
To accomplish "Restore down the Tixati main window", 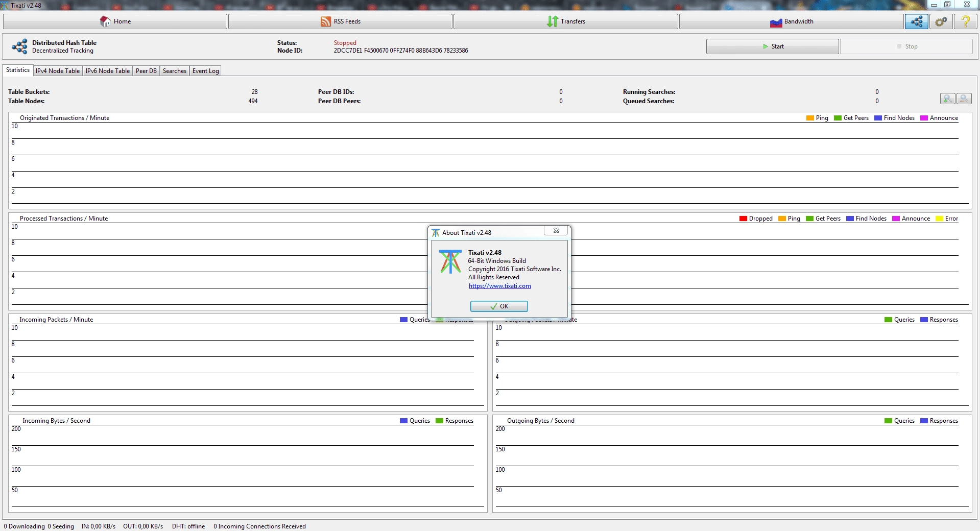I will click(x=947, y=5).
